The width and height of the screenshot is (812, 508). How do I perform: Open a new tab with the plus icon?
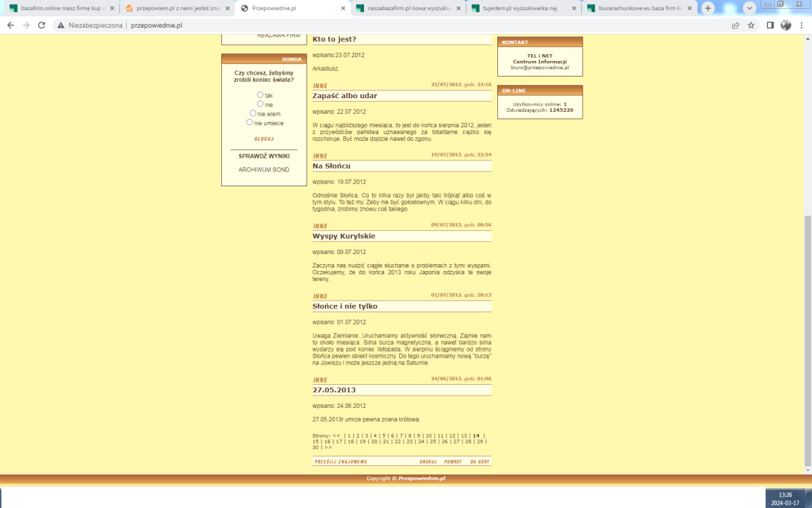tap(708, 8)
